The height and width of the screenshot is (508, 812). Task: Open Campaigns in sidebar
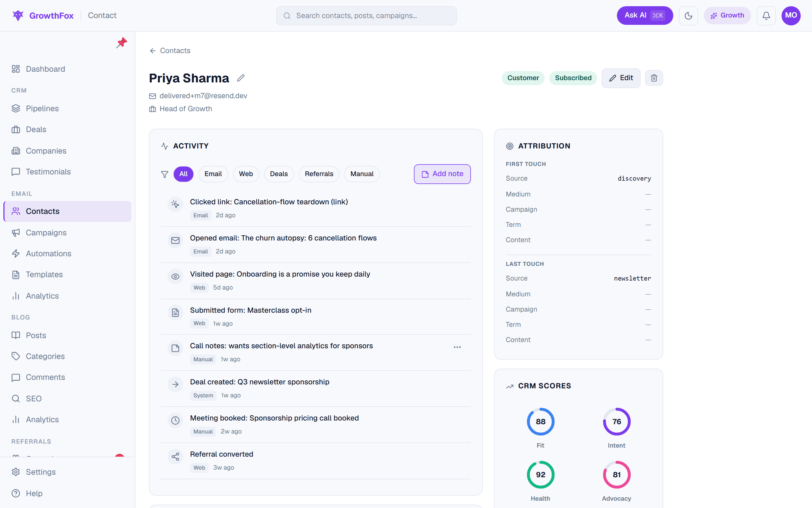click(67, 233)
